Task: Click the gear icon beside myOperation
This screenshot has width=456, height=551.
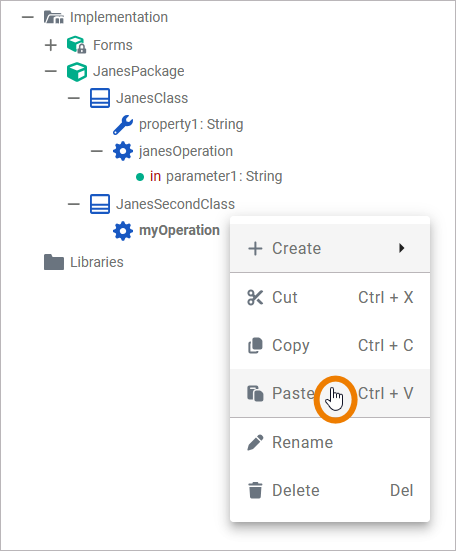Action: tap(123, 231)
